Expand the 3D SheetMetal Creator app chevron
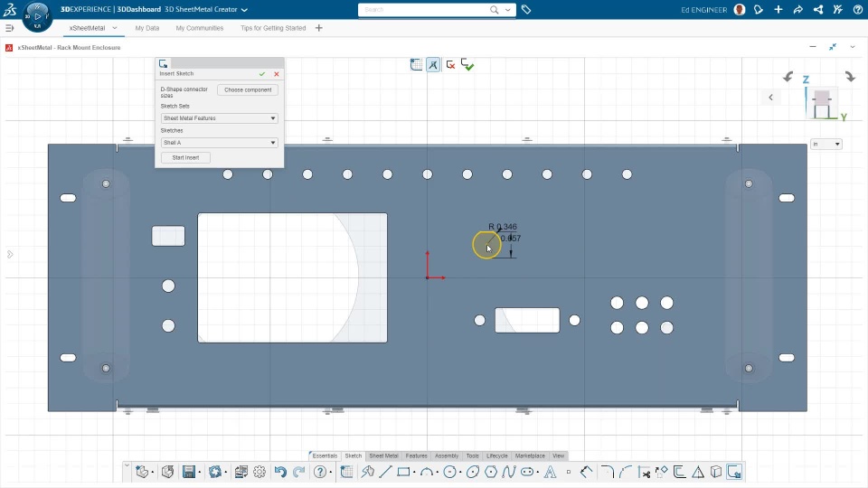868x488 pixels. tap(244, 9)
